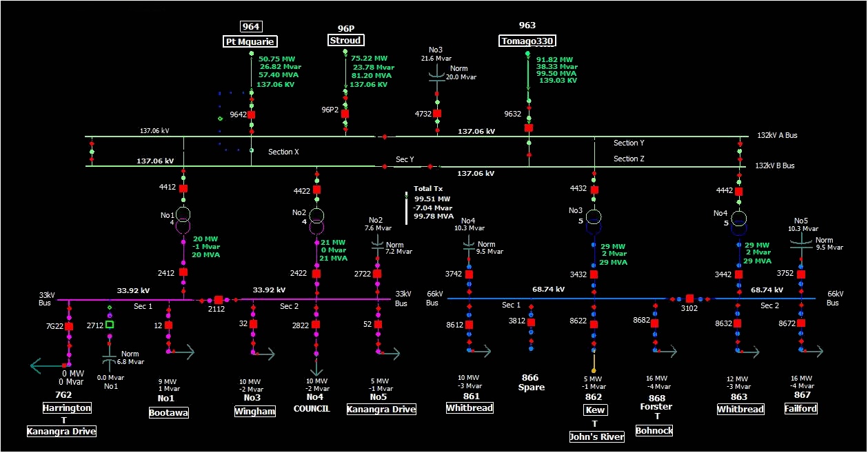Click capacitor breaker 4732 symbol
Image resolution: width=868 pixels, height=453 pixels.
coord(437,113)
